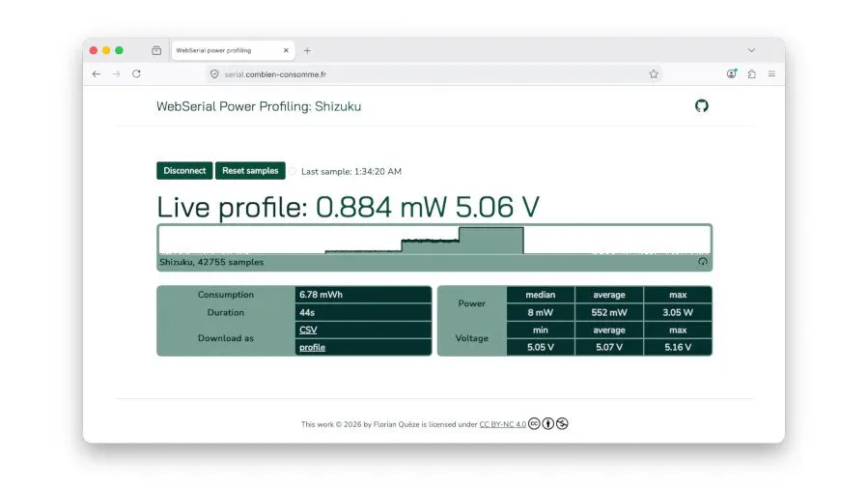Open a new tab with the plus icon
The image size is (868, 489).
point(307,50)
